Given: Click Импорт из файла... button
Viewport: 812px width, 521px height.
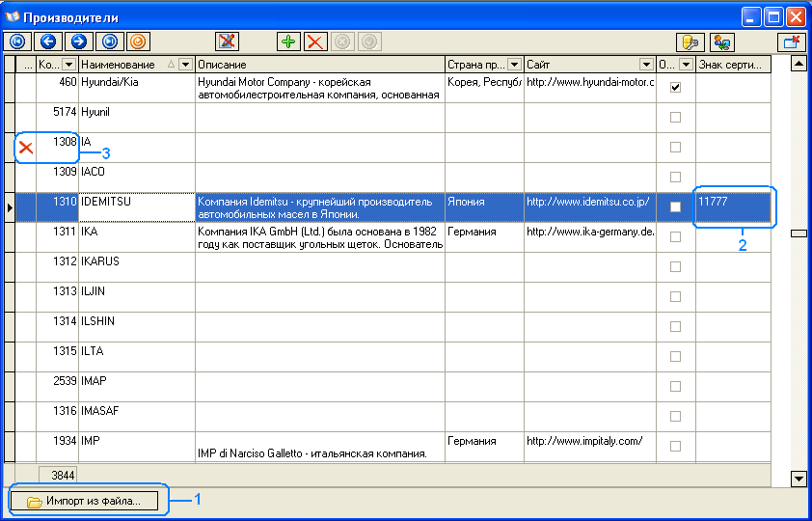Looking at the screenshot, I should [x=84, y=502].
